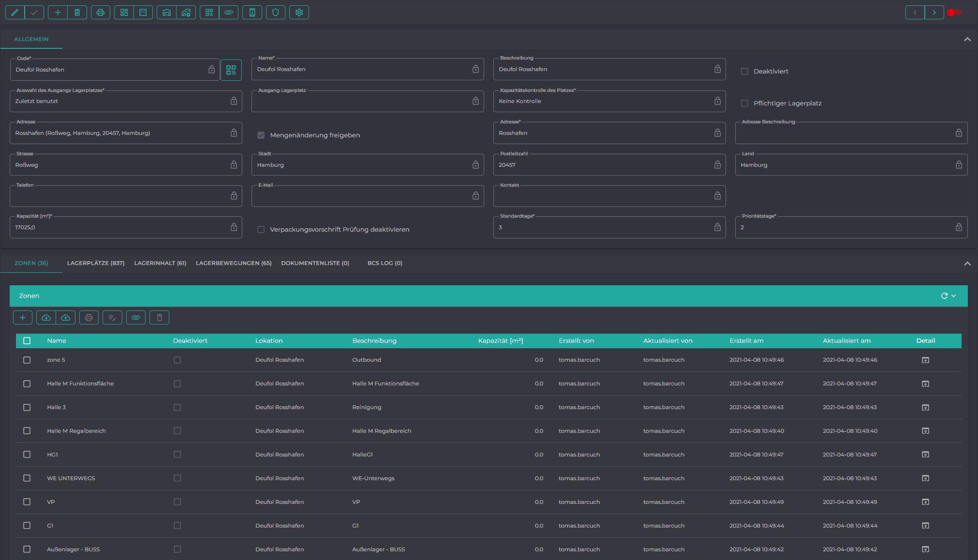978x560 pixels.
Task: Toggle the Pflichtiger Lagerplatz checkbox
Action: click(745, 103)
